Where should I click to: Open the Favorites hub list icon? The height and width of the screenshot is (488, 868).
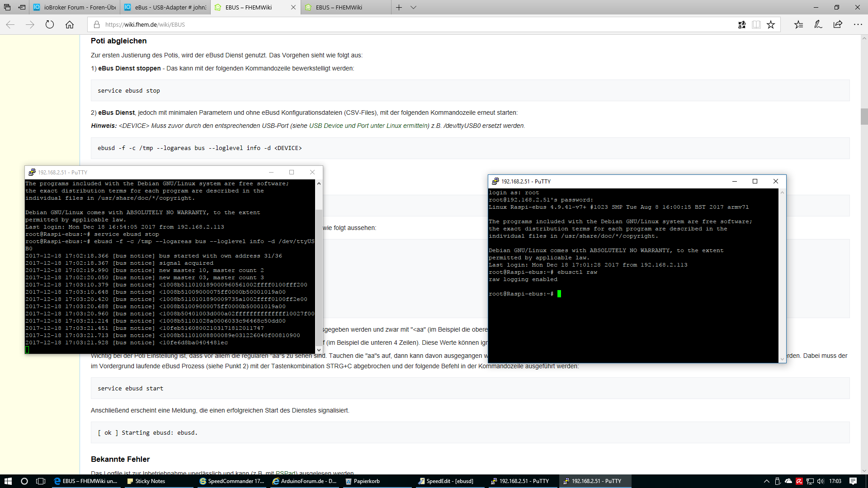798,25
